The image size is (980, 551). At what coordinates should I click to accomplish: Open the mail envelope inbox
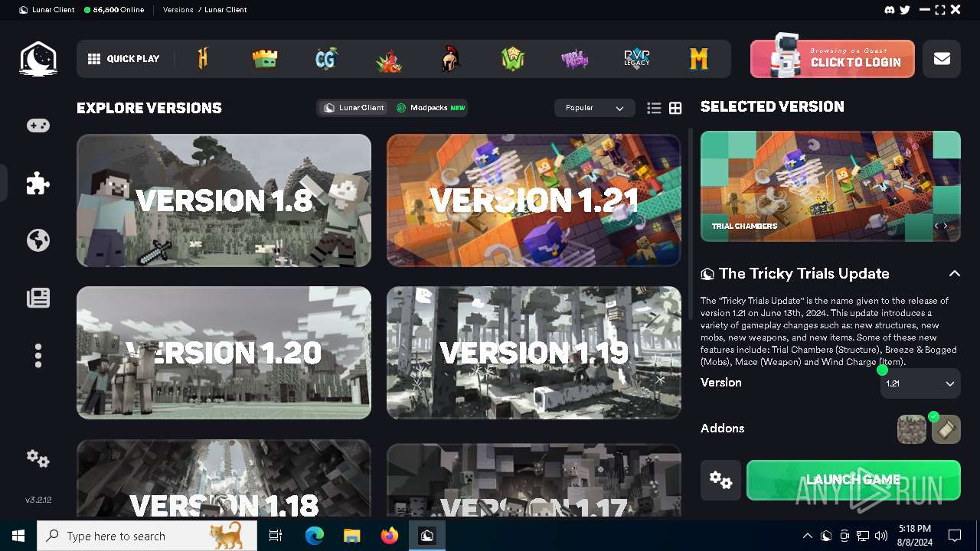tap(942, 59)
